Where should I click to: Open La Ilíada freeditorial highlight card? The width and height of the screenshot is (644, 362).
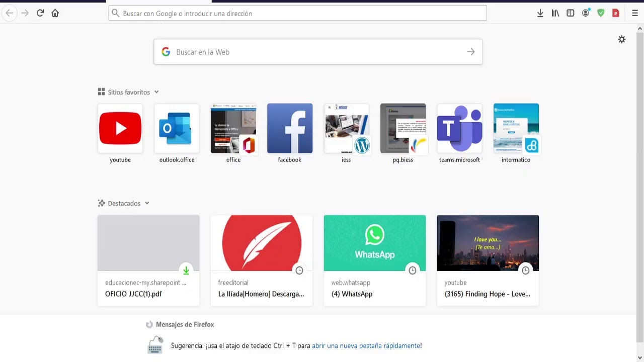[x=262, y=260]
